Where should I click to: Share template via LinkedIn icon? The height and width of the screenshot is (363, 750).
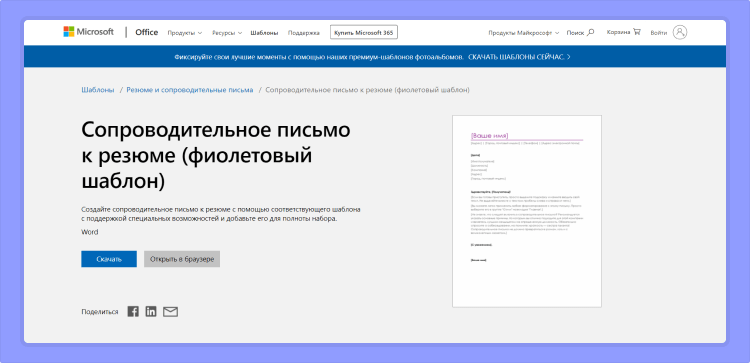tap(151, 311)
